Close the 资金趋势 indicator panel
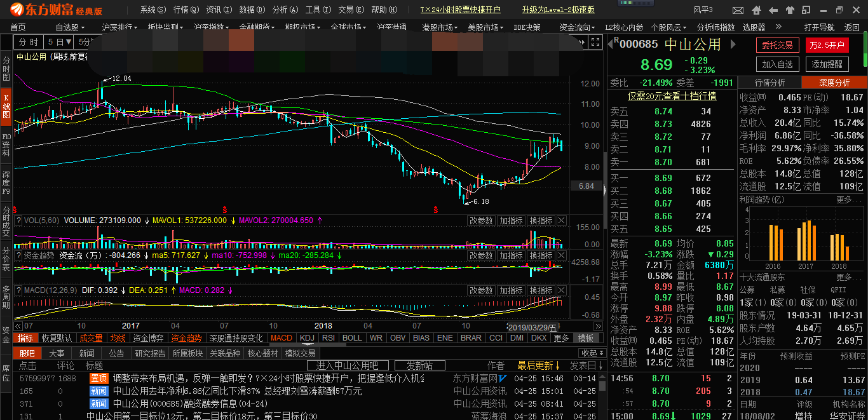 pos(561,255)
